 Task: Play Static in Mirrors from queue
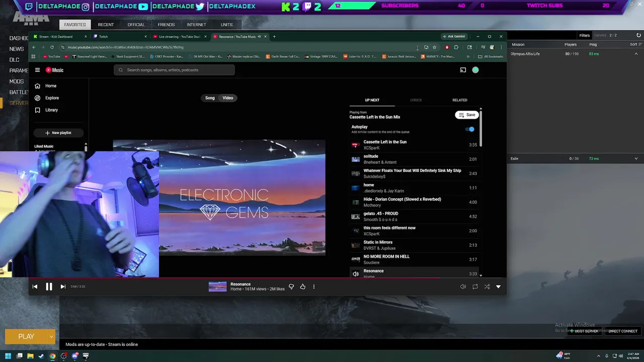click(414, 245)
